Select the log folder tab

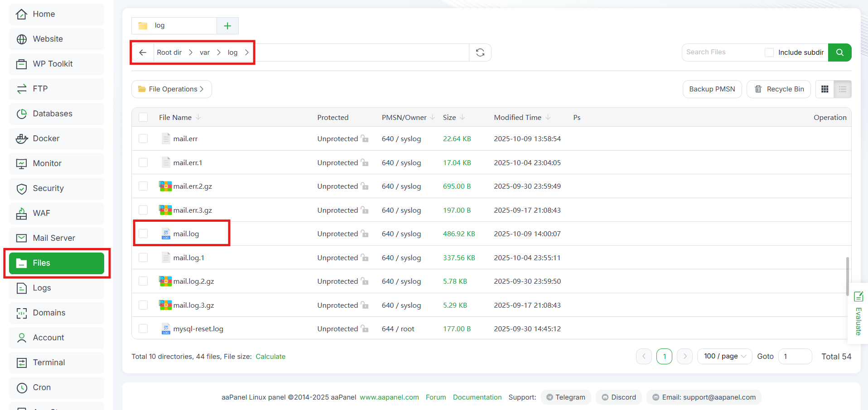coord(174,26)
